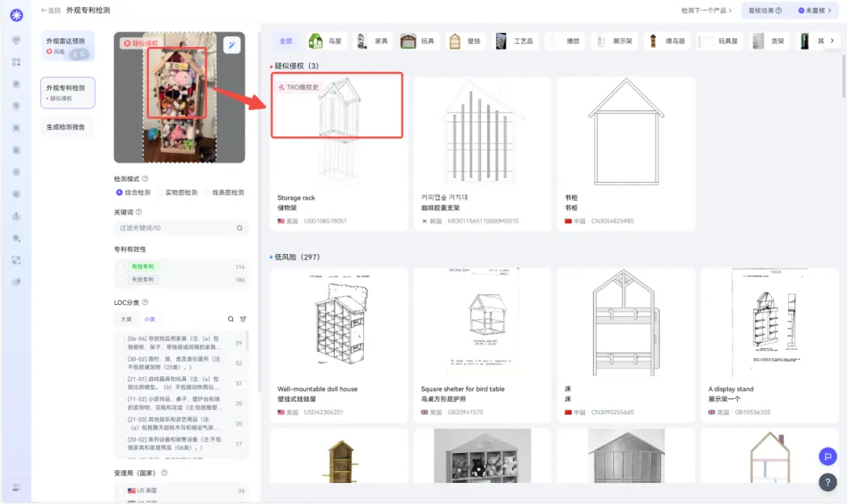The width and height of the screenshot is (847, 504).
Task: Open the P badge icon in the left sidebar
Action: tap(16, 84)
